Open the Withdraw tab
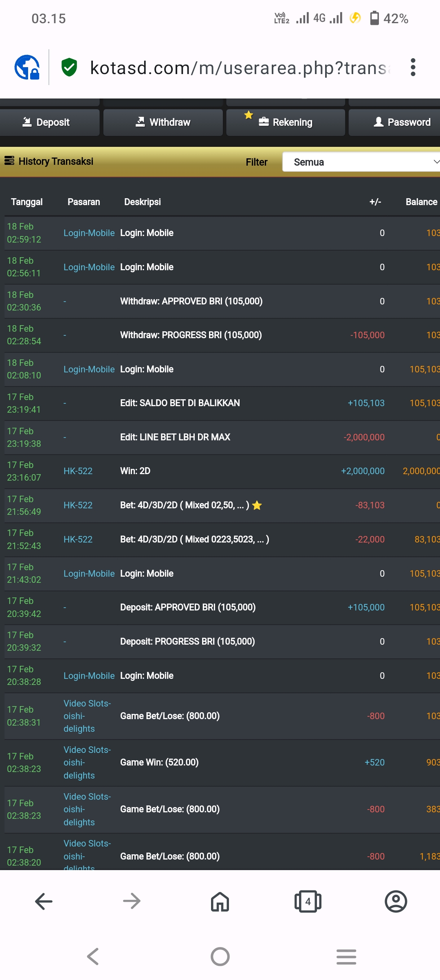440x980 pixels. pos(163,122)
